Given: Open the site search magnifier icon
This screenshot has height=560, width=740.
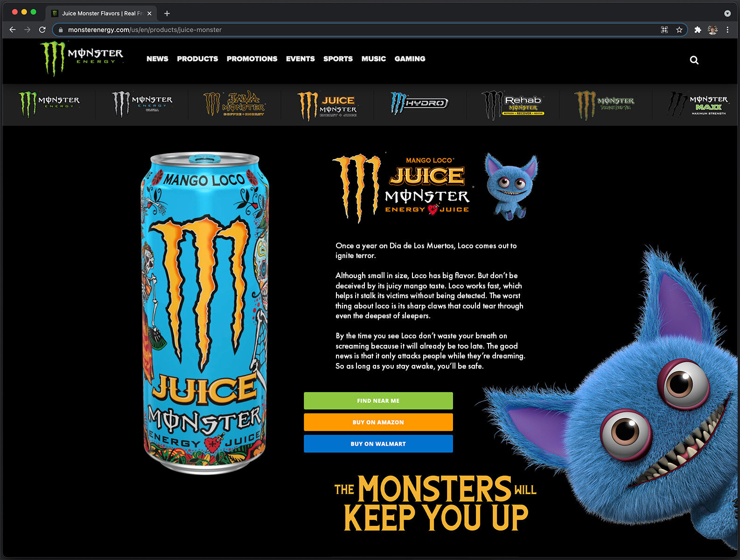Looking at the screenshot, I should 694,60.
